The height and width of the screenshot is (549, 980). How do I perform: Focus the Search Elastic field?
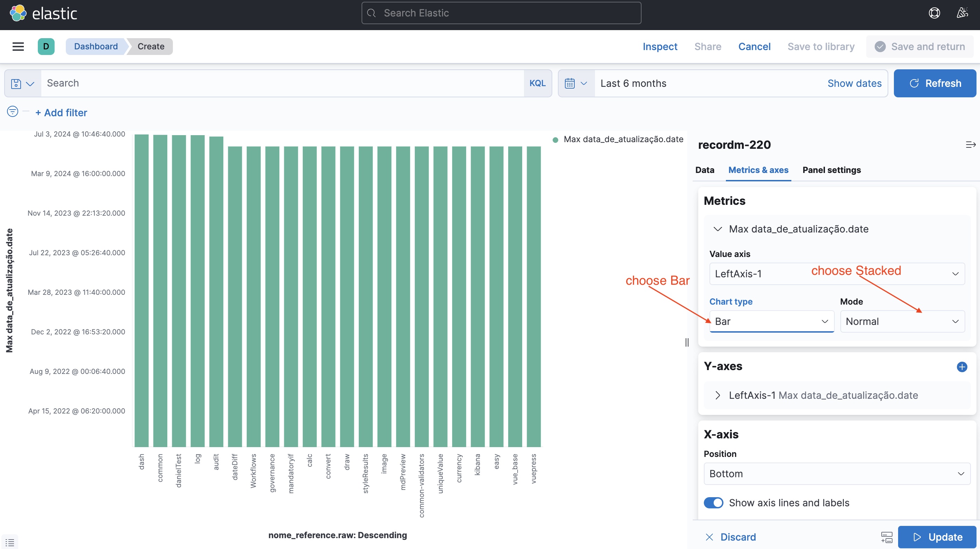tap(501, 13)
